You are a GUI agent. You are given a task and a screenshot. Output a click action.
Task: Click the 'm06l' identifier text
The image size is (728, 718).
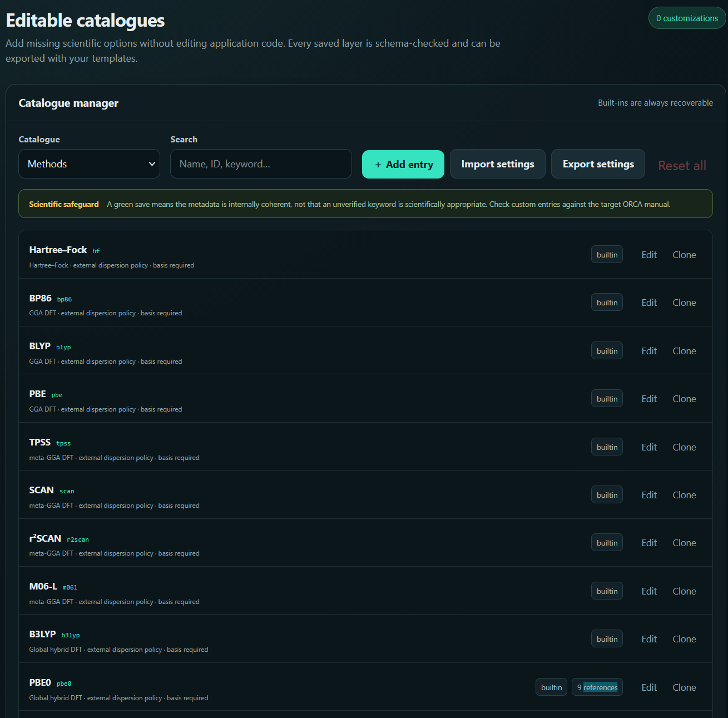point(70,587)
